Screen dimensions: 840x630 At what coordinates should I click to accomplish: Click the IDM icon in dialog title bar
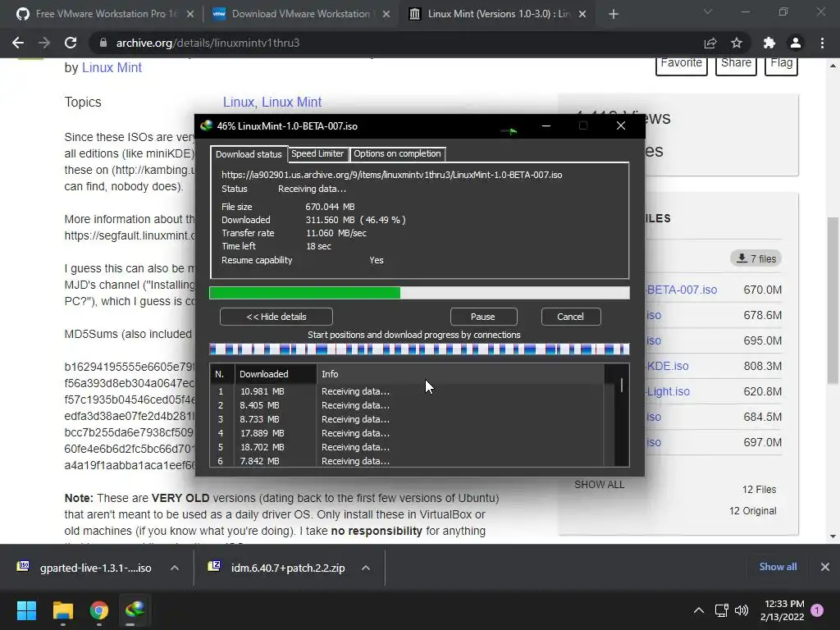(206, 126)
